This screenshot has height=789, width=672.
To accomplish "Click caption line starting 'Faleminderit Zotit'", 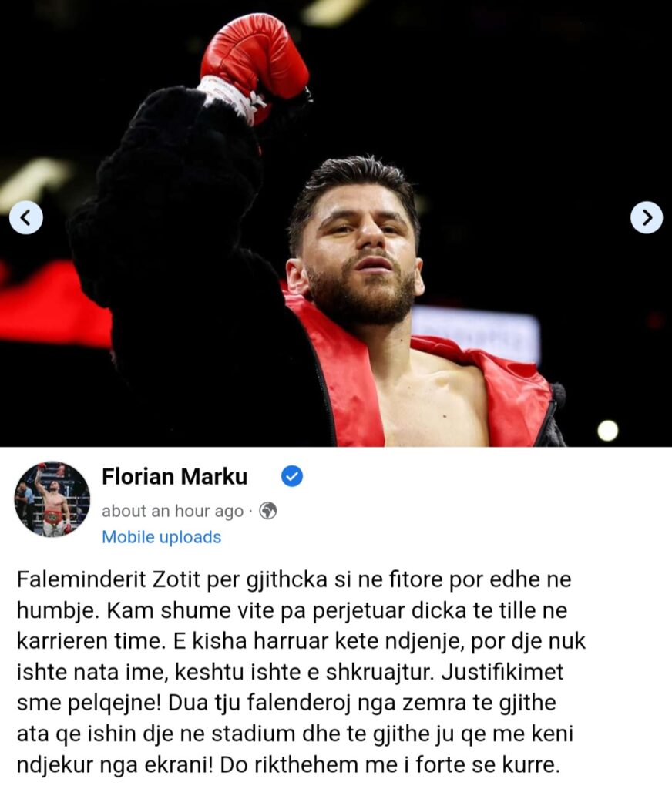I will (294, 579).
